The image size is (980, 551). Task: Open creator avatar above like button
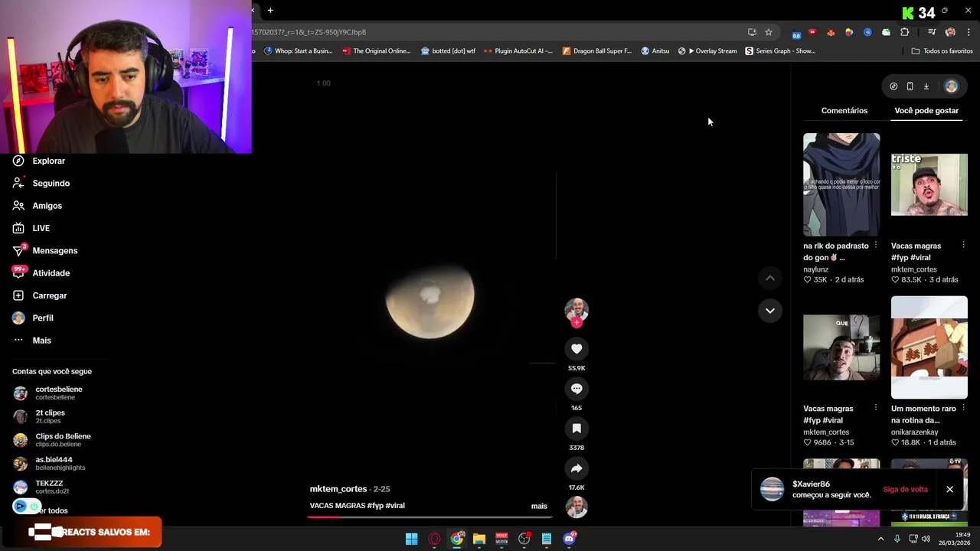pyautogui.click(x=577, y=309)
